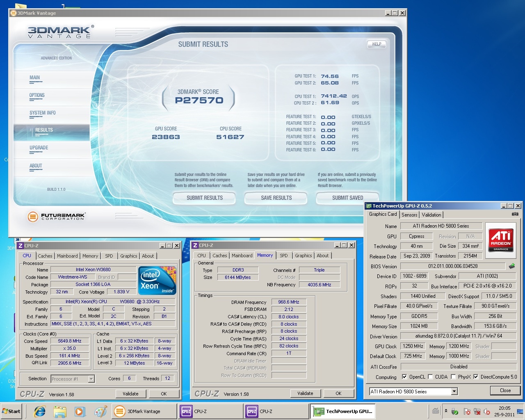Click the ATI Radeon logo image
Viewport: 525px width, 420px height.
click(x=501, y=240)
